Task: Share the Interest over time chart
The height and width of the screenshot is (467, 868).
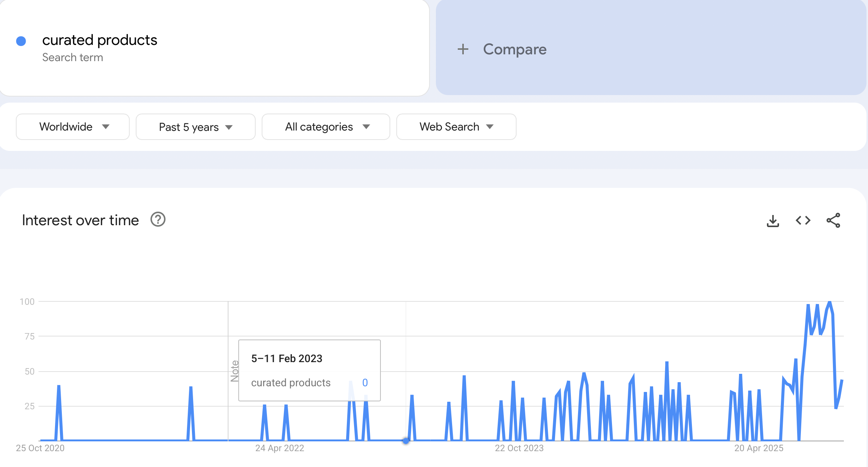Action: pyautogui.click(x=833, y=221)
